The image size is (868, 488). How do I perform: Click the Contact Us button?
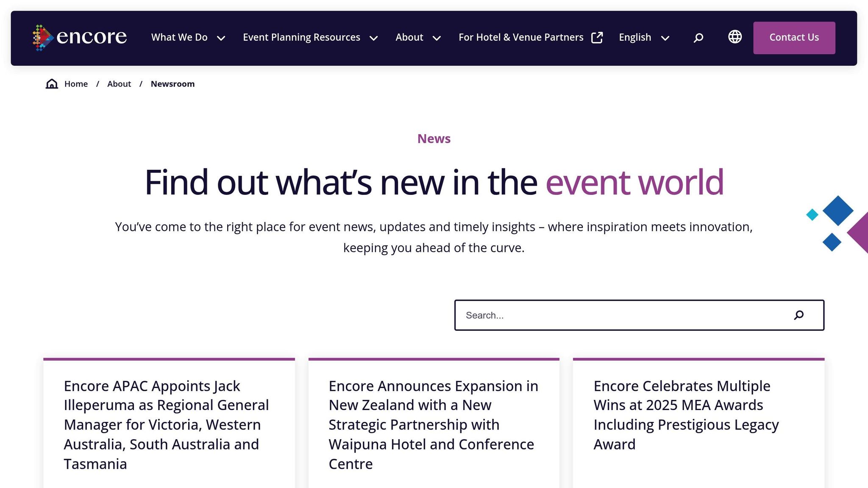coord(794,37)
